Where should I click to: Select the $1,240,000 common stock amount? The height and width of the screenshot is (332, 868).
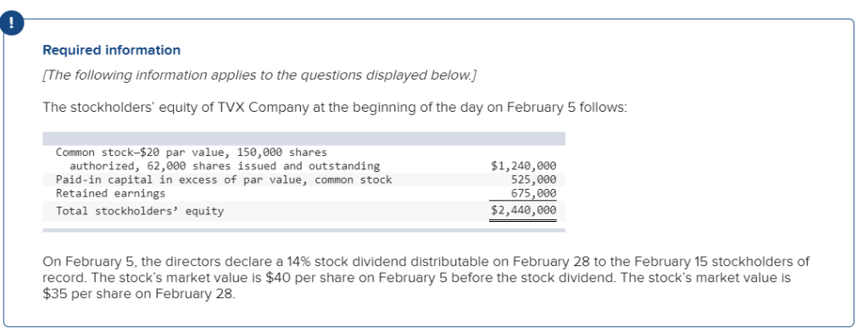(x=524, y=166)
